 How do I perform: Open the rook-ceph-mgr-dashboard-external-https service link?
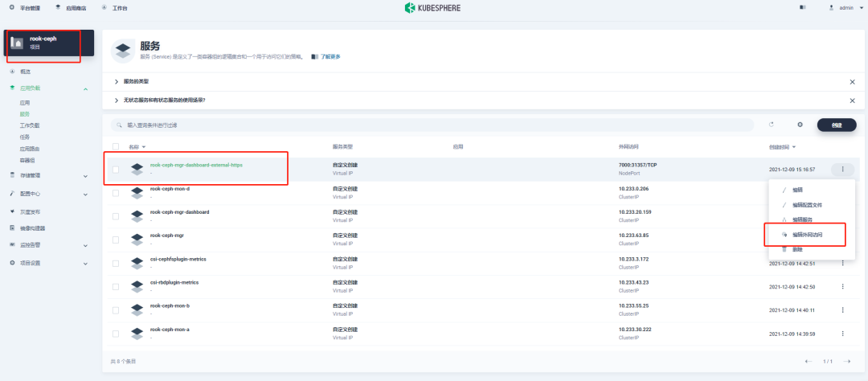[x=196, y=165]
